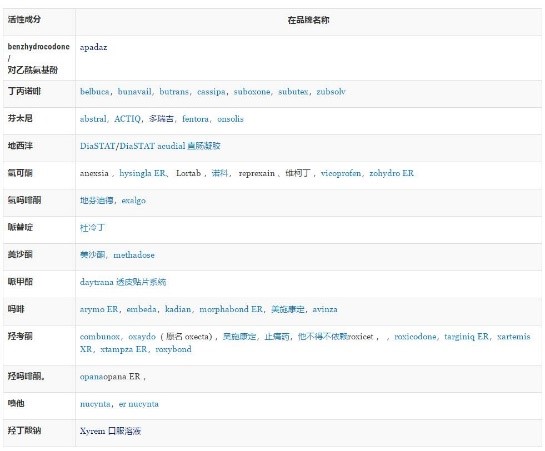545x451 pixels.
Task: Click the 活性成分 column header
Action: point(24,19)
